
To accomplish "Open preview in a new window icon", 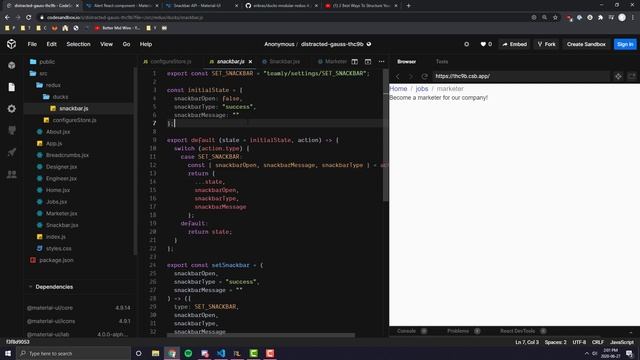I will click(x=631, y=76).
